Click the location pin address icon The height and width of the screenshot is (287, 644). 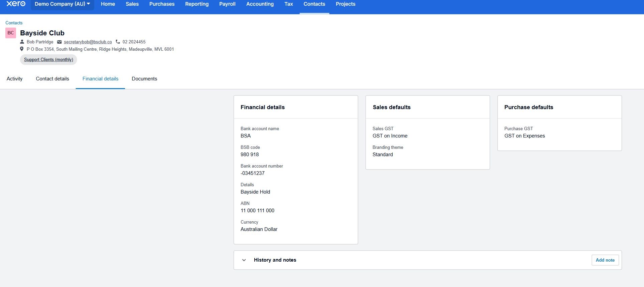pyautogui.click(x=22, y=49)
